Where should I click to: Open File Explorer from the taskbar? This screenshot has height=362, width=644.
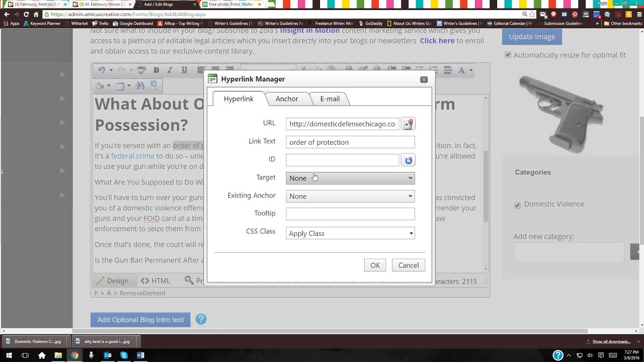tap(58, 355)
